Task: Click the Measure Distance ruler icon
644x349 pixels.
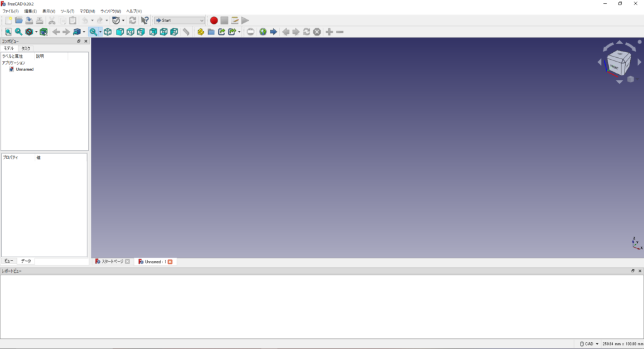Action: 186,31
